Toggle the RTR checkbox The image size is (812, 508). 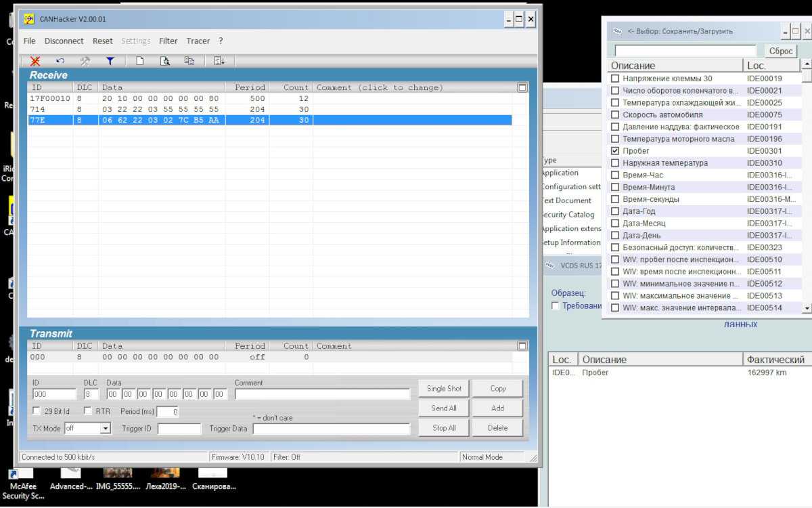pos(88,411)
